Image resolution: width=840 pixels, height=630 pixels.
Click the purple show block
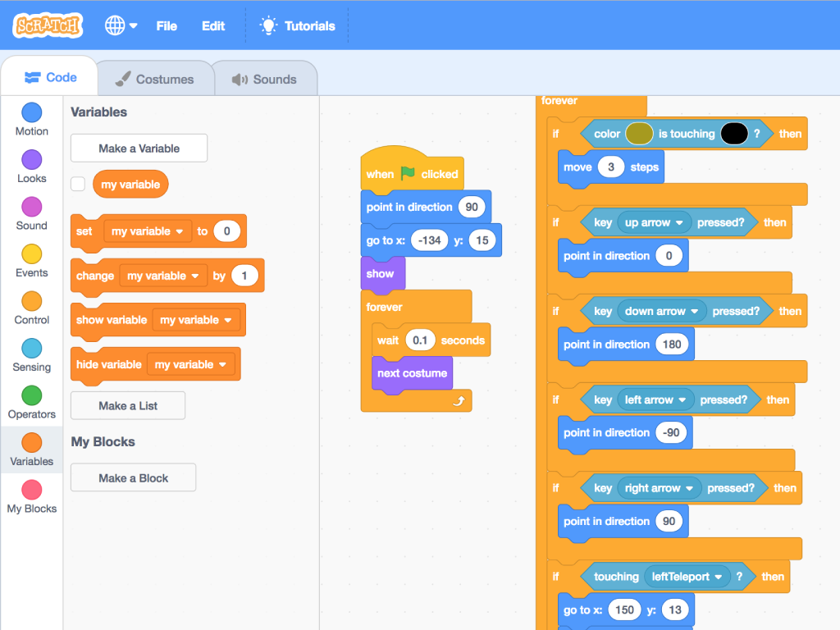[x=382, y=274]
